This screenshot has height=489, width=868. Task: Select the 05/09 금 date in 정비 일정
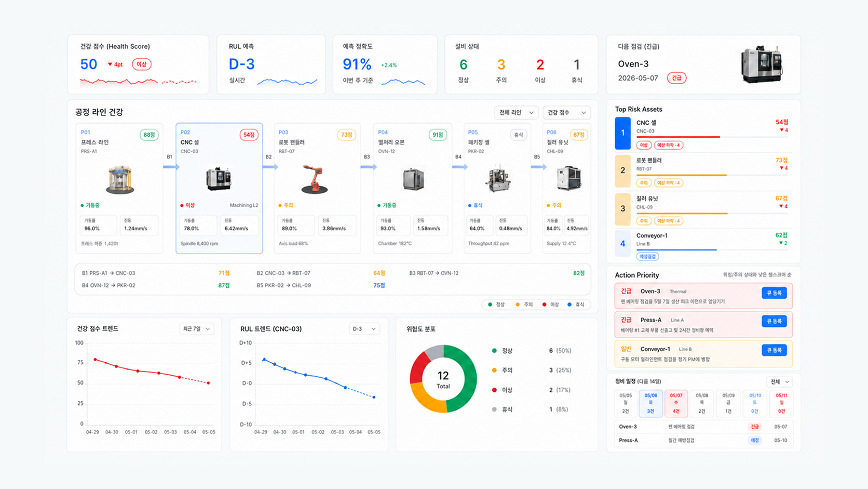coord(728,403)
